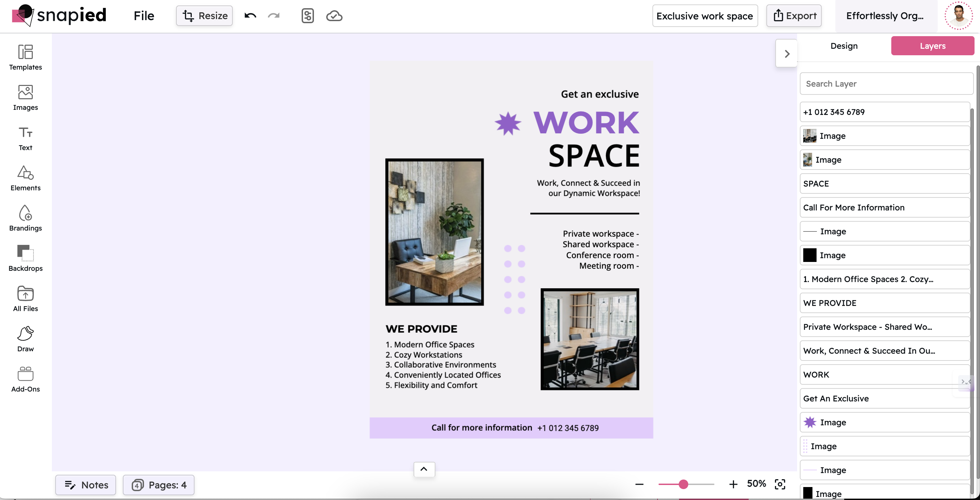Switch to the Layers tab
980x500 pixels.
[x=933, y=46]
